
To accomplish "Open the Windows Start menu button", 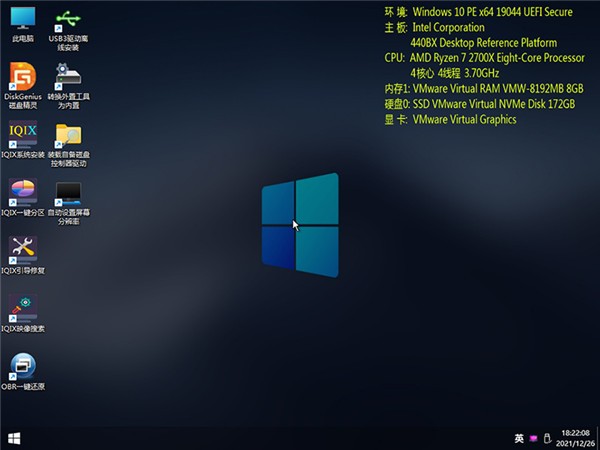I will [x=14, y=438].
